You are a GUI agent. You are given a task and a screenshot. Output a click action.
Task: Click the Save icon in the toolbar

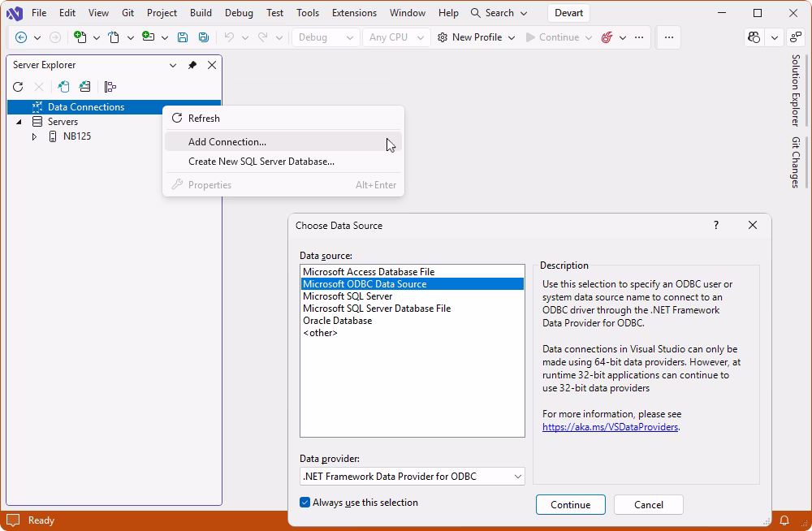(182, 37)
